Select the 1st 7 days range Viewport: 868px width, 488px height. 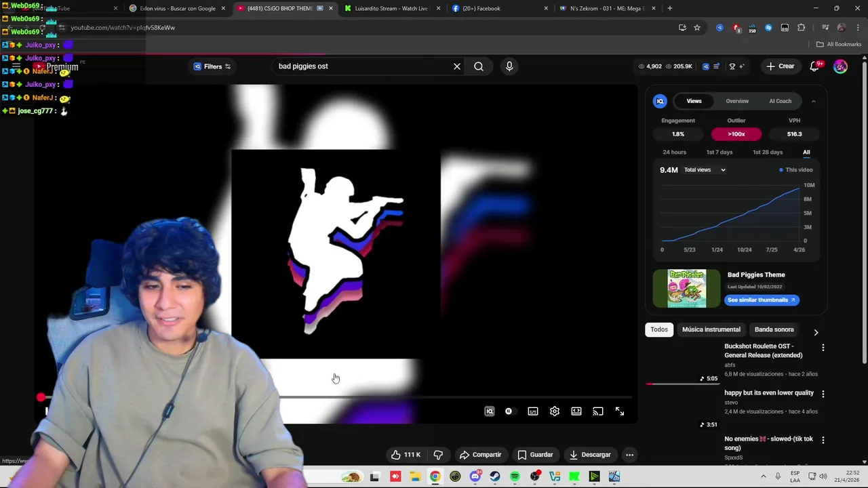[719, 152]
